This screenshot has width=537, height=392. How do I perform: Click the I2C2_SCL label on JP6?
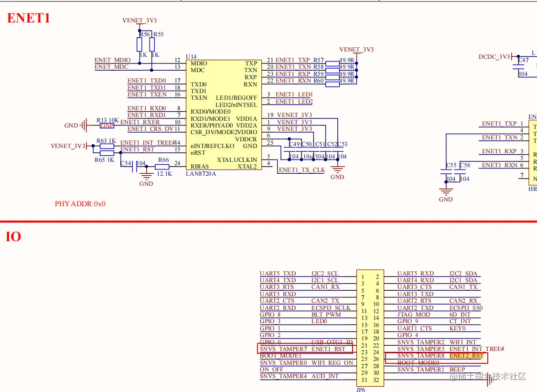325,273
